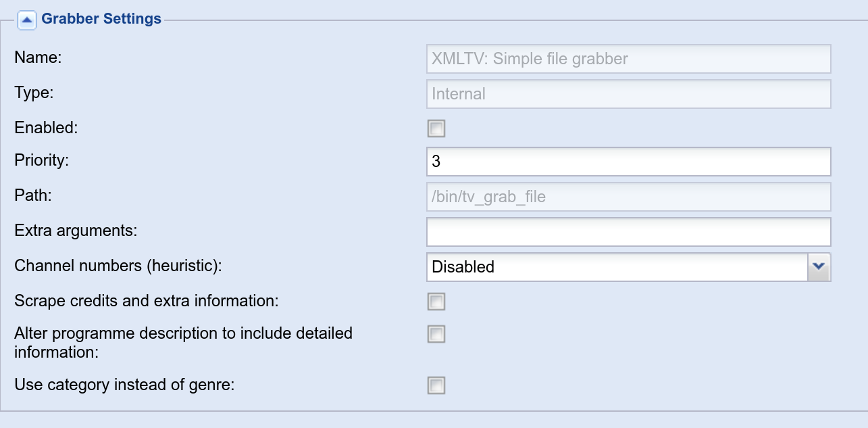Click the Priority: label

(x=42, y=161)
